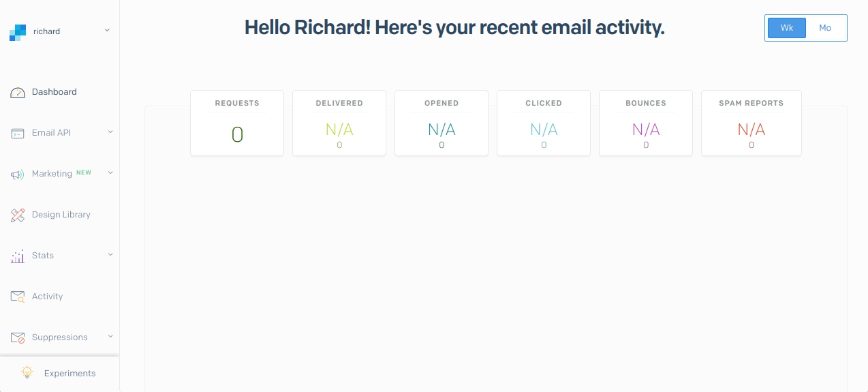The height and width of the screenshot is (392, 868).
Task: Click the Stats bar chart icon
Action: click(18, 256)
